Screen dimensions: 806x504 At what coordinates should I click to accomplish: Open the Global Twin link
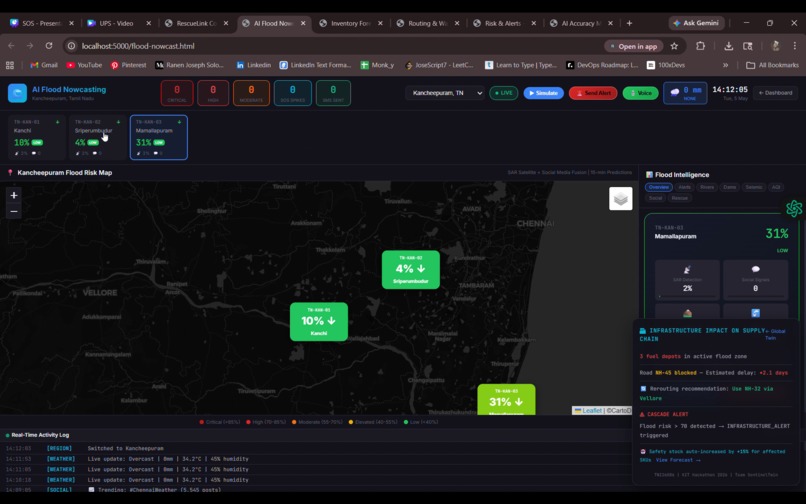pyautogui.click(x=776, y=334)
